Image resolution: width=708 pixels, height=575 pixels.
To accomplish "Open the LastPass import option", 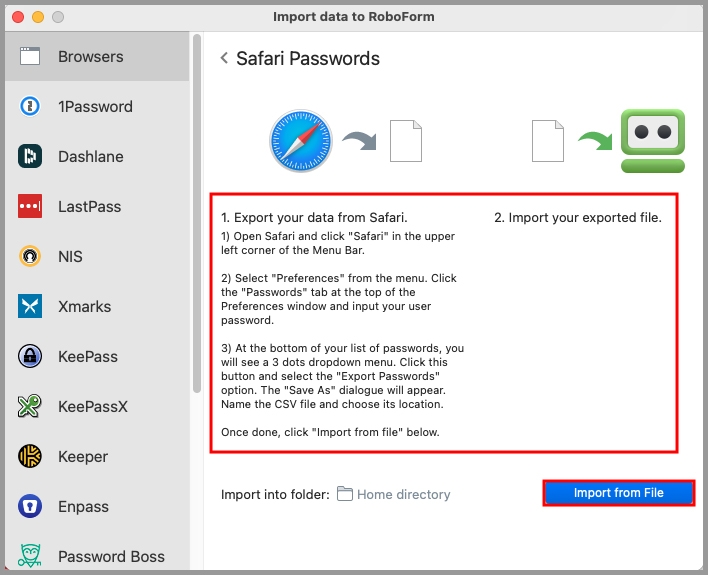I will pos(89,207).
